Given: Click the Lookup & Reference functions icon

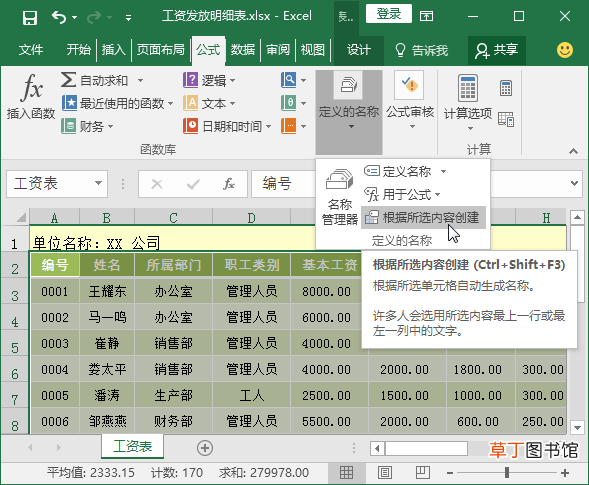Looking at the screenshot, I should click(288, 80).
